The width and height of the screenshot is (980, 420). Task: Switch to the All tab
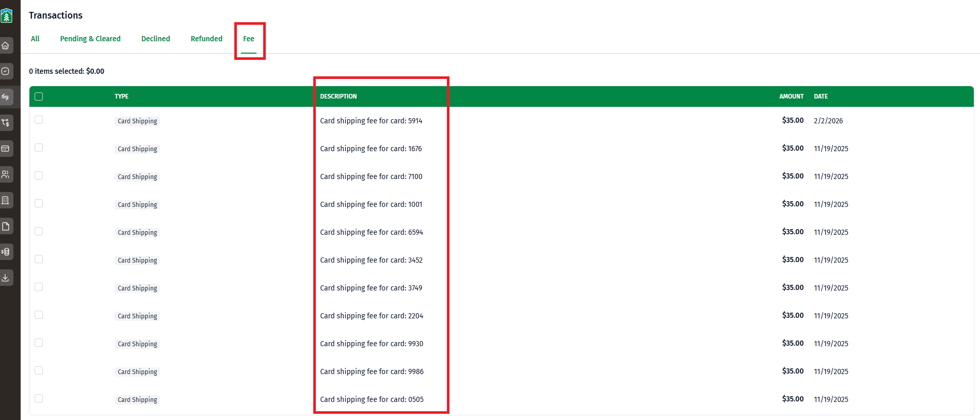tap(35, 39)
